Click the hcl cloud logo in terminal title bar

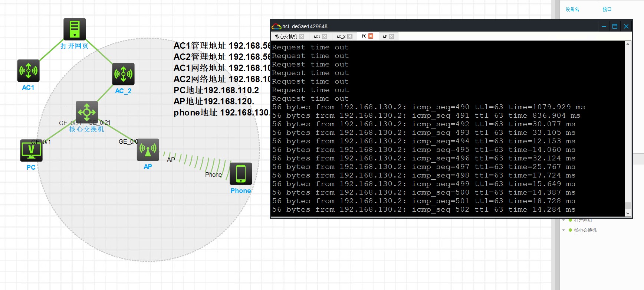pos(276,26)
